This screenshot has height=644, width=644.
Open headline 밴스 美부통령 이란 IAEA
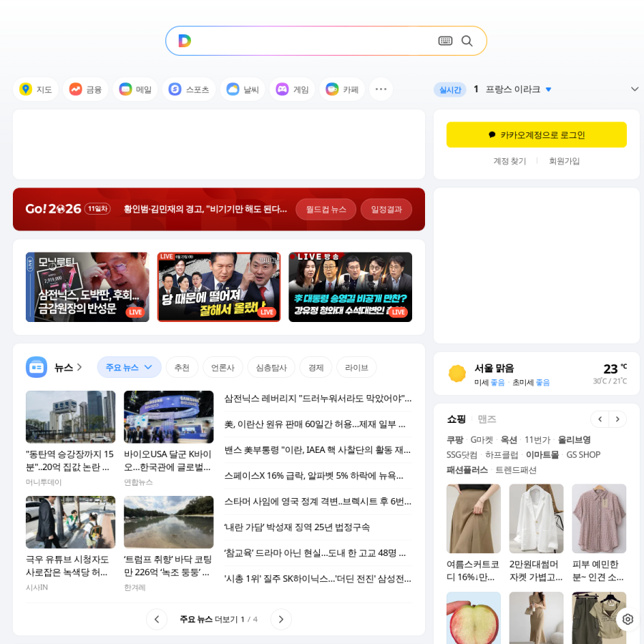coord(318,450)
